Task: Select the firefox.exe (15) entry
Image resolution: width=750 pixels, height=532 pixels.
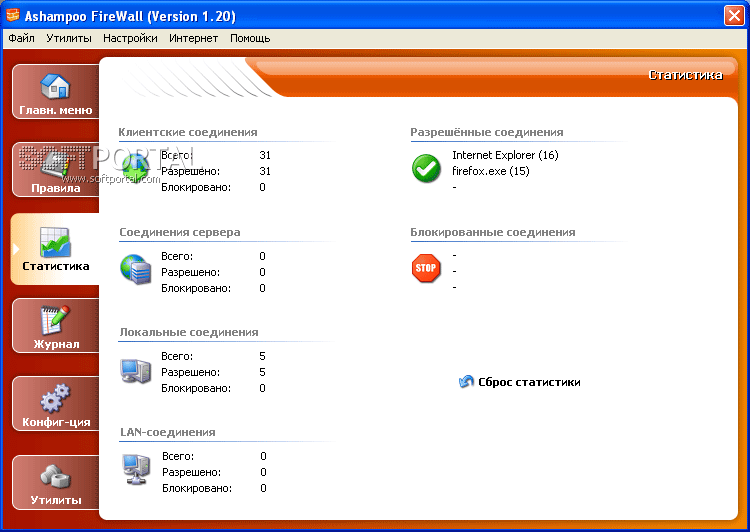Action: [x=491, y=171]
